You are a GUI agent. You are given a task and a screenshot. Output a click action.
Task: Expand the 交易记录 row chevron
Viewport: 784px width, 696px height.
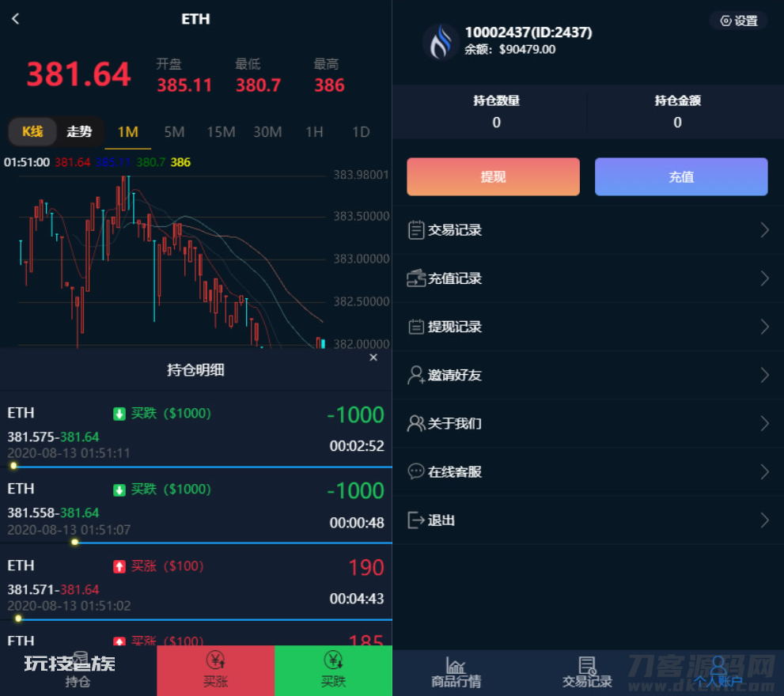tap(764, 230)
